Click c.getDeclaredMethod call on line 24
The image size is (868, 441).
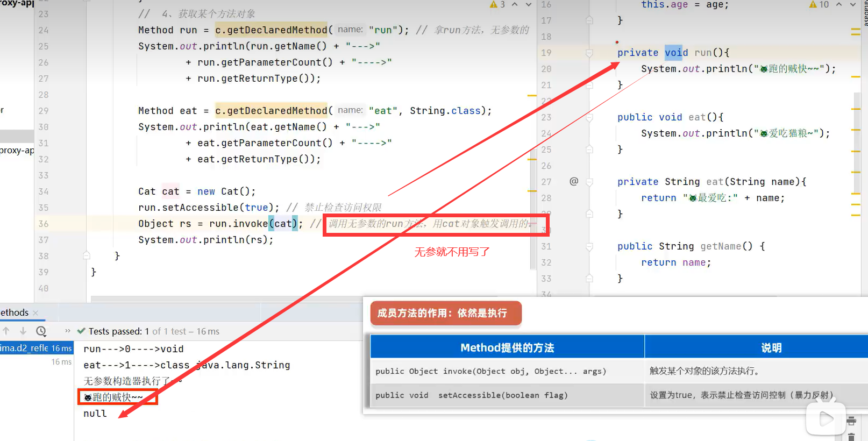click(271, 30)
